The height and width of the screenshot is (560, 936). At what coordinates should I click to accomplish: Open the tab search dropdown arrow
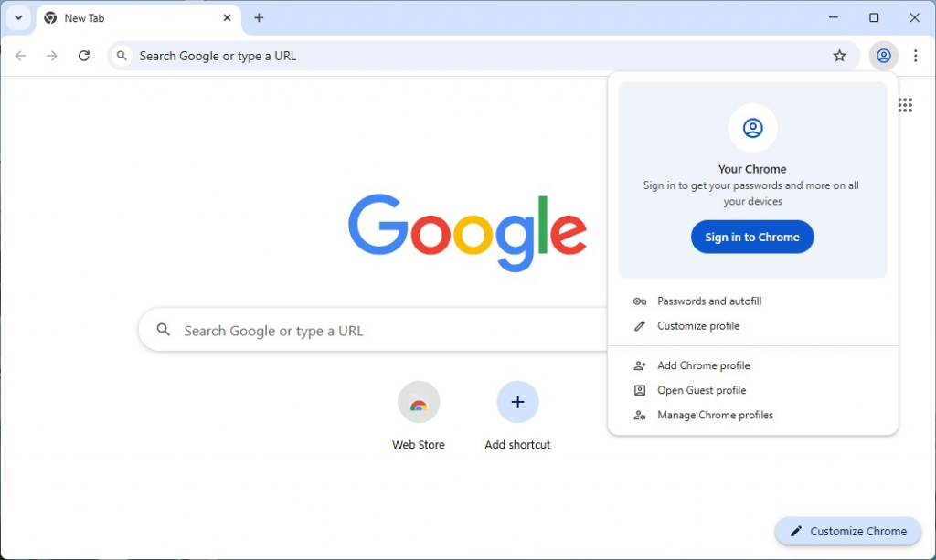(x=18, y=18)
